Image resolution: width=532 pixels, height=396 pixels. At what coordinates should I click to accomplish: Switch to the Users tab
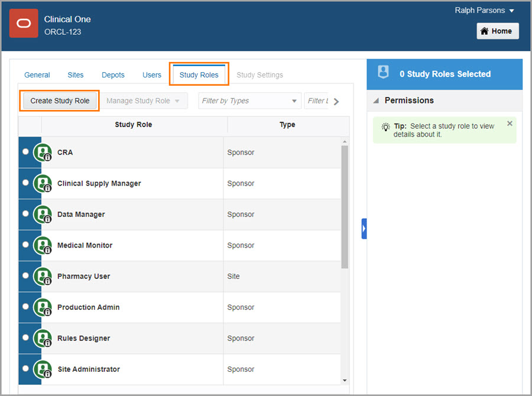coord(152,75)
